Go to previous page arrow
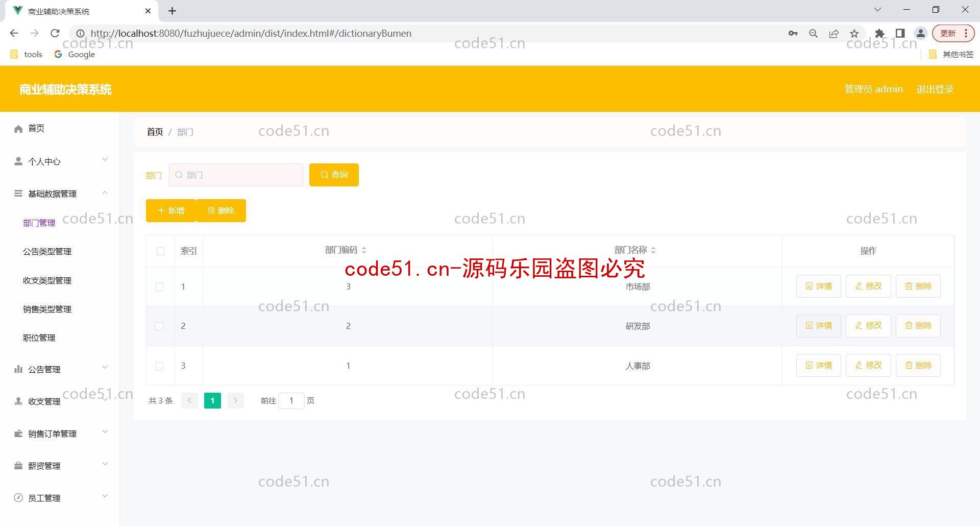The width and height of the screenshot is (980, 526). coord(189,400)
